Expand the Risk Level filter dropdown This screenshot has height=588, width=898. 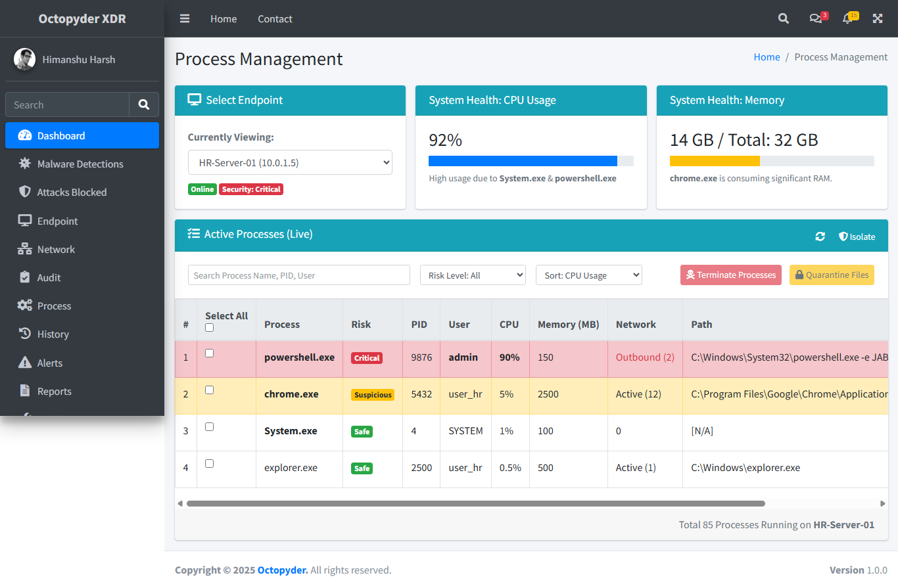pos(473,275)
